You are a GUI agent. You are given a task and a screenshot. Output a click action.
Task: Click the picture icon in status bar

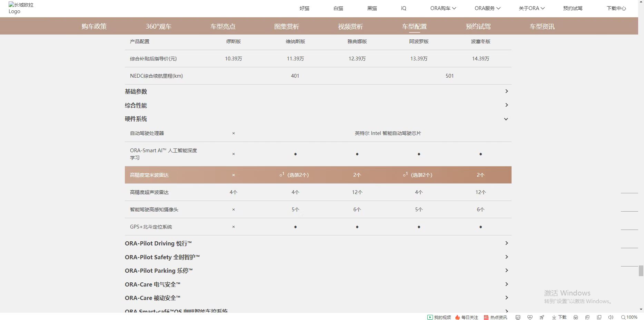click(x=518, y=317)
